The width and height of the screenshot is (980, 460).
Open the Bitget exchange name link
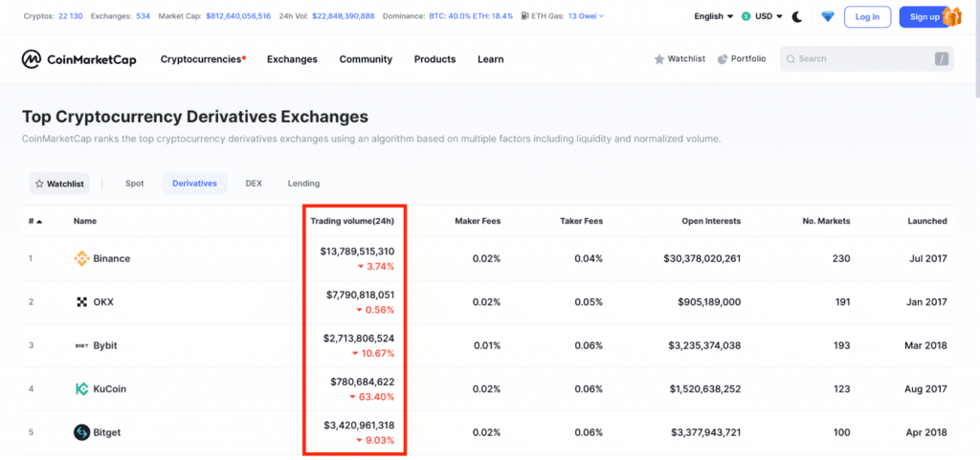pos(107,432)
